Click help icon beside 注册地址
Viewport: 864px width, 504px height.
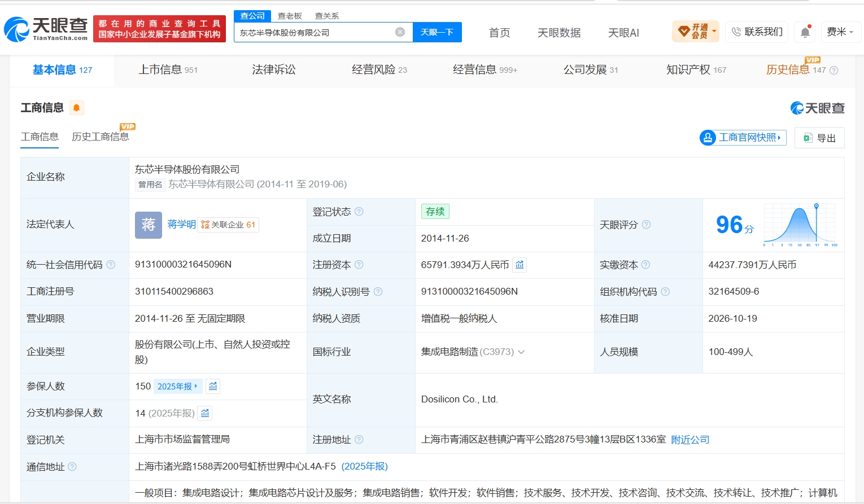coord(359,440)
